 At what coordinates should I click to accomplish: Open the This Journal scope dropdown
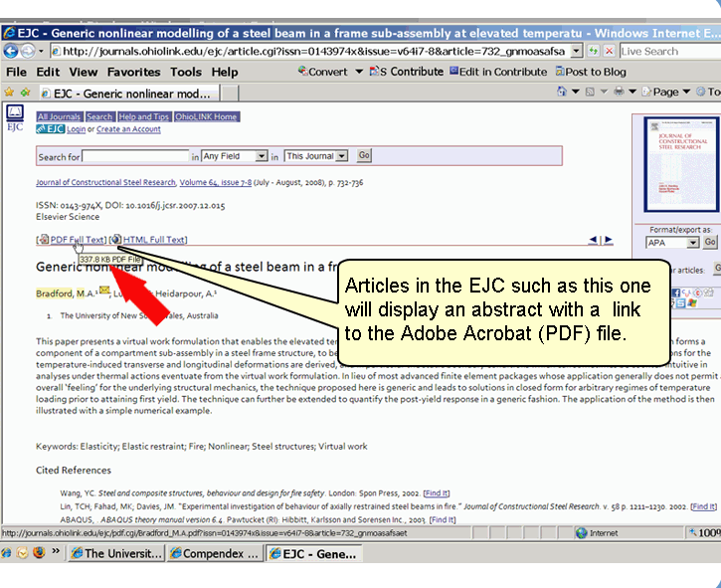(x=316, y=156)
